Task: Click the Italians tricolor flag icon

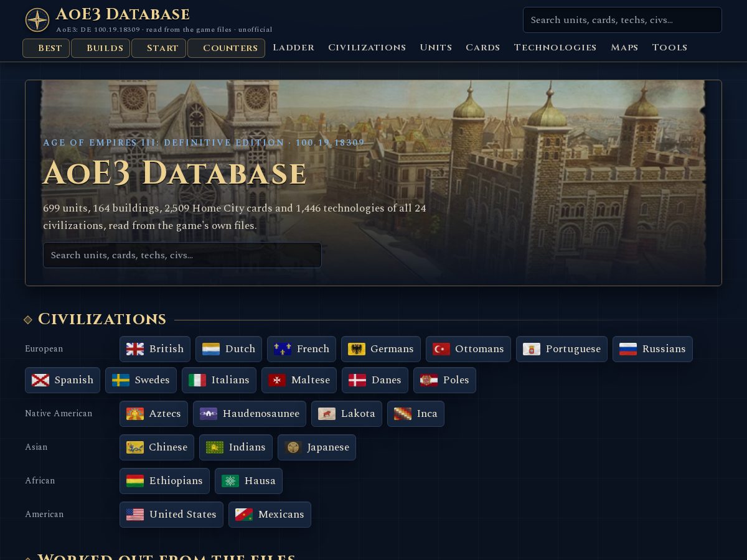Action: point(197,380)
